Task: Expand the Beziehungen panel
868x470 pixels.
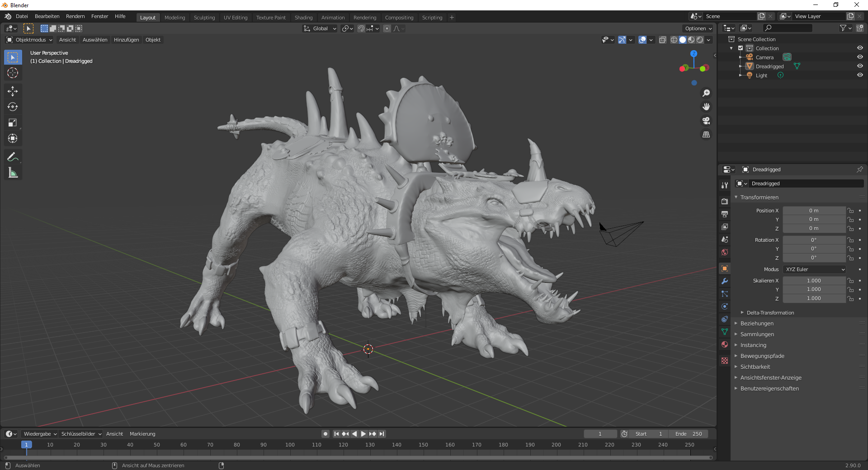Action: pyautogui.click(x=757, y=324)
